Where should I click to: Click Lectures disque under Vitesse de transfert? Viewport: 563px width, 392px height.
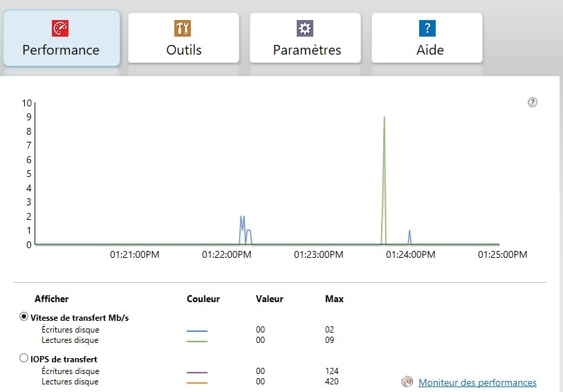[70, 340]
